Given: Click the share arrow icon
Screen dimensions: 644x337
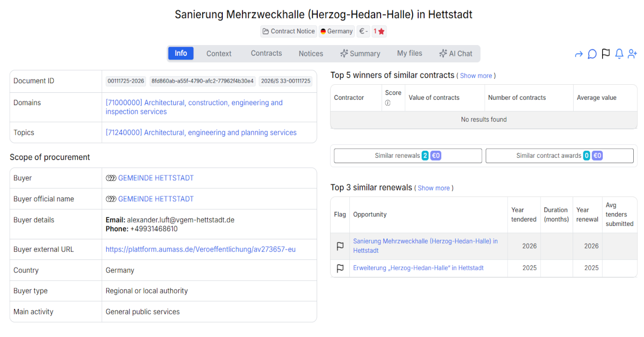Looking at the screenshot, I should pyautogui.click(x=579, y=54).
